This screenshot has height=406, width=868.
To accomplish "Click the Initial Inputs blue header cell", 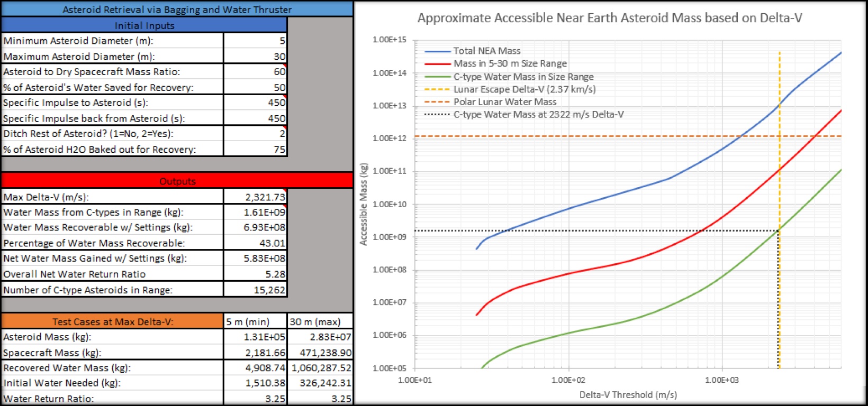I will (x=144, y=25).
